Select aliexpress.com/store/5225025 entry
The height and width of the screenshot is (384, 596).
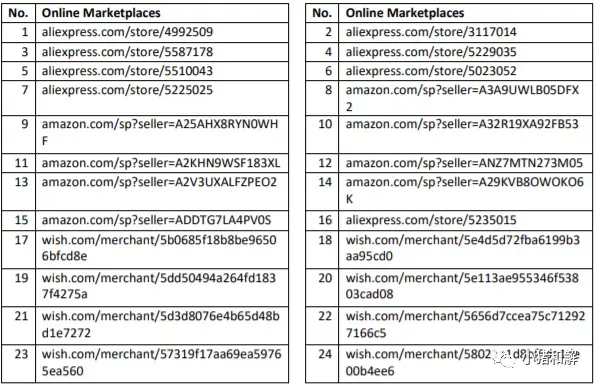pyautogui.click(x=127, y=90)
